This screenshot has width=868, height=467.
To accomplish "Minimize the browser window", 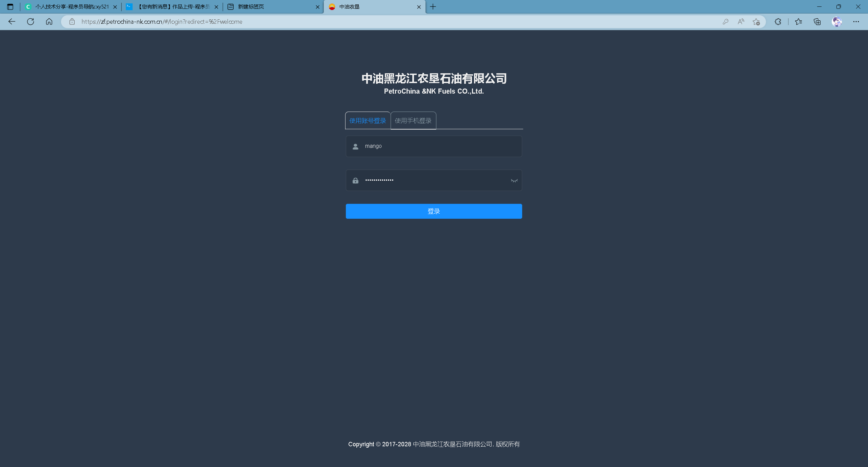I will 819,7.
